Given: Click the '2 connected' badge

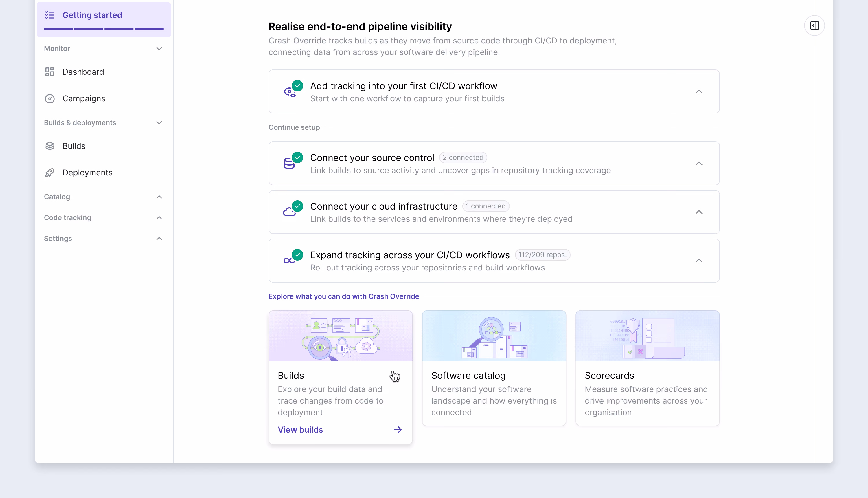Looking at the screenshot, I should click(x=463, y=157).
